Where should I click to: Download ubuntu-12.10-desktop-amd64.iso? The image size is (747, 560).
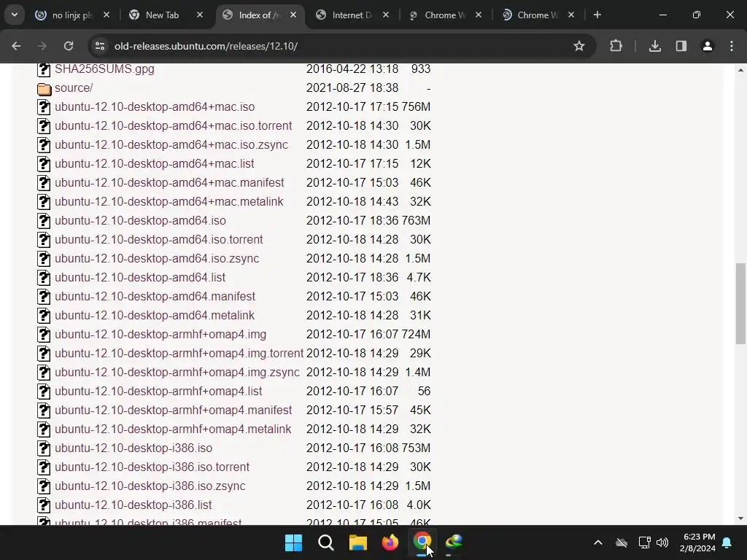[141, 220]
